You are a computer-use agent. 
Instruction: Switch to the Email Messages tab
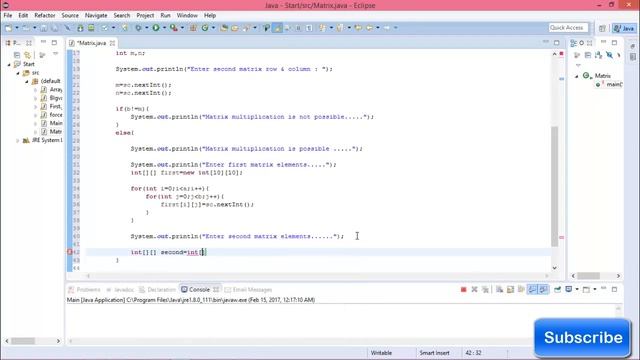[x=248, y=289]
